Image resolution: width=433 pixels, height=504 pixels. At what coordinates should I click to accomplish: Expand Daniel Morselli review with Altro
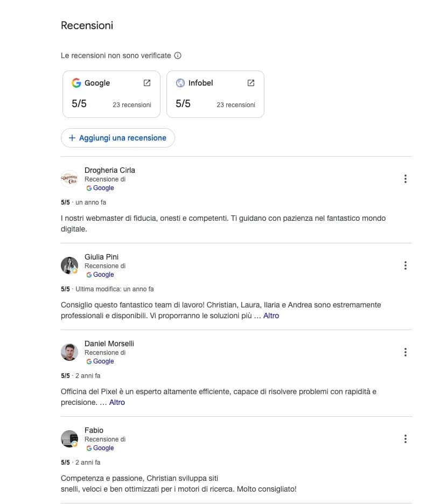click(117, 402)
